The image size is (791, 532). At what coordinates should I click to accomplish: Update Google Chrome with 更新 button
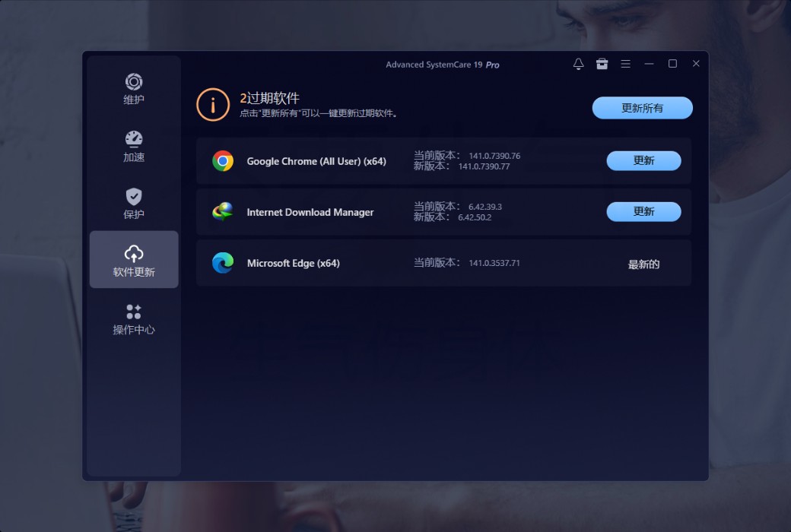(643, 160)
